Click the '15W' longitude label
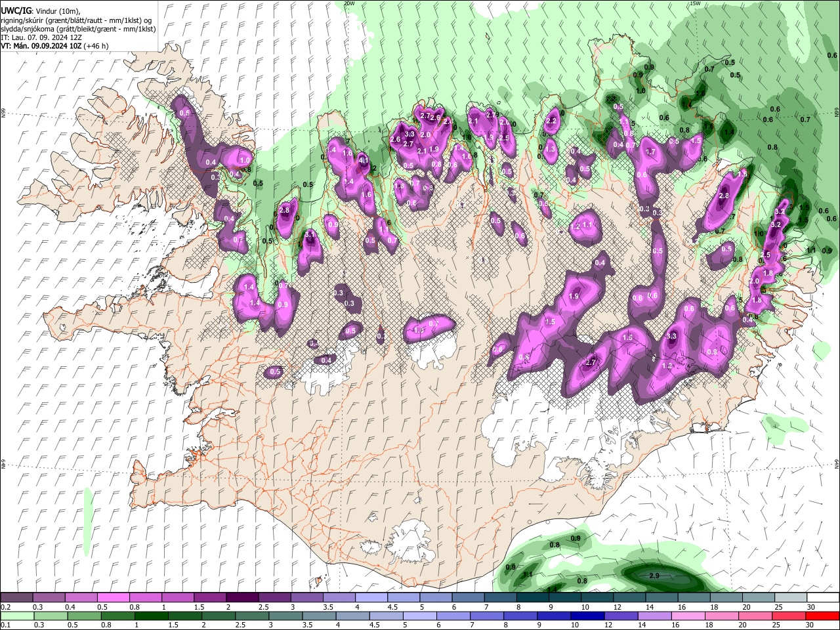The height and width of the screenshot is (630, 840). click(x=695, y=3)
